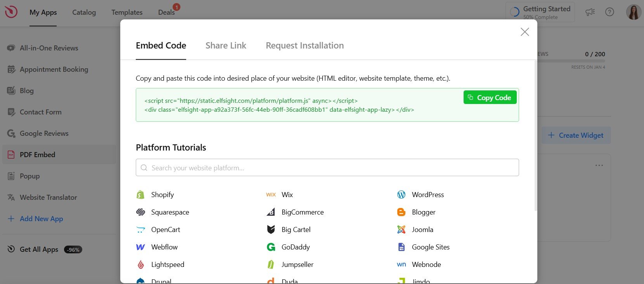The image size is (644, 284).
Task: Click the Big Cartel platform icon
Action: [x=271, y=230]
